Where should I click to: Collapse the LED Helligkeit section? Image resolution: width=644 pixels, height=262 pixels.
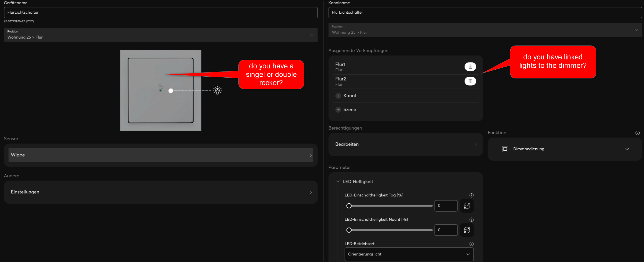tap(338, 182)
